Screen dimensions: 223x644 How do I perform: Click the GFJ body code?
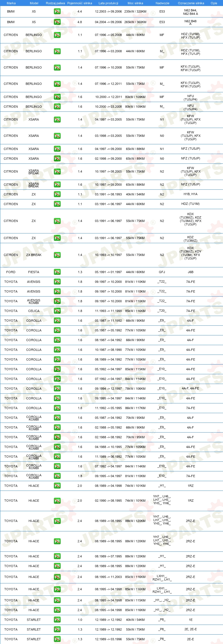tap(162, 272)
